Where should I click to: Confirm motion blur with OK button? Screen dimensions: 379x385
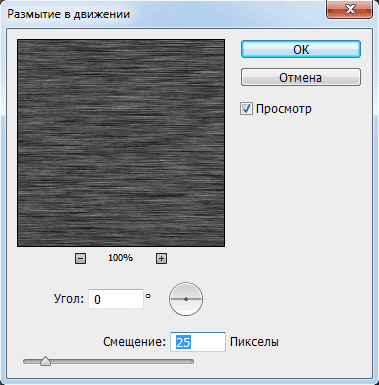click(x=301, y=49)
